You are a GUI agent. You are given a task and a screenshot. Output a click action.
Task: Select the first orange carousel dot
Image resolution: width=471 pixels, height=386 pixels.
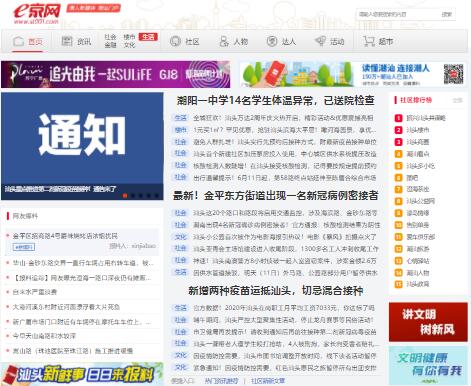point(125,196)
